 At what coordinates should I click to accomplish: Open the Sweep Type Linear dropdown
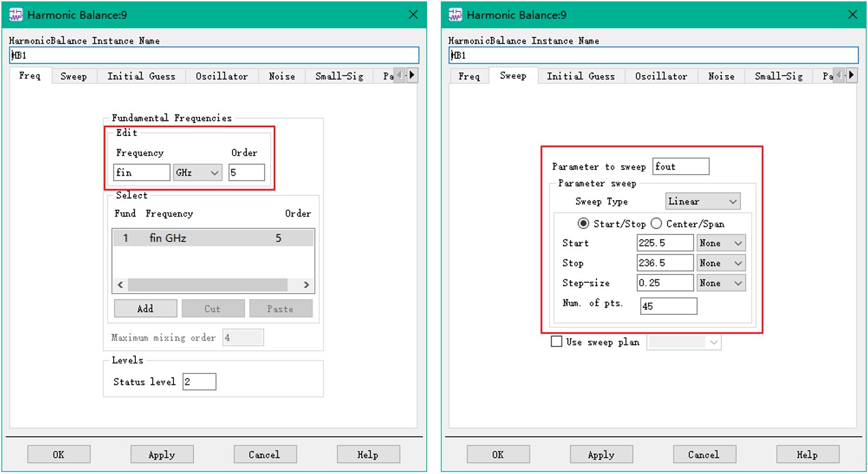pyautogui.click(x=703, y=201)
